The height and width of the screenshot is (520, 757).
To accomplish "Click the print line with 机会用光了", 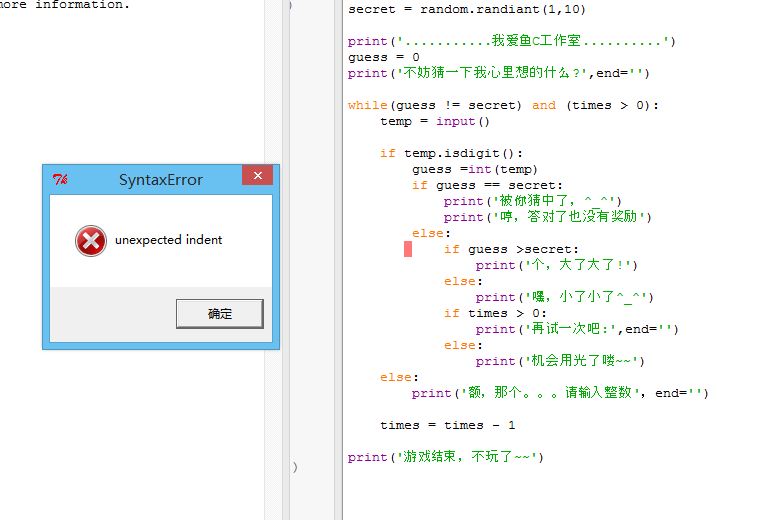I will pos(560,361).
